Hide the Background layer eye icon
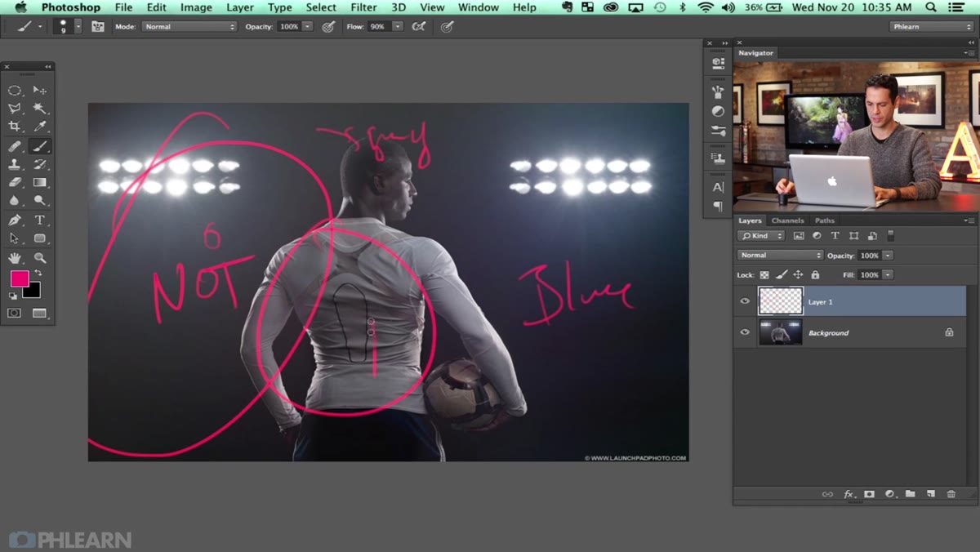The image size is (980, 552). (745, 332)
